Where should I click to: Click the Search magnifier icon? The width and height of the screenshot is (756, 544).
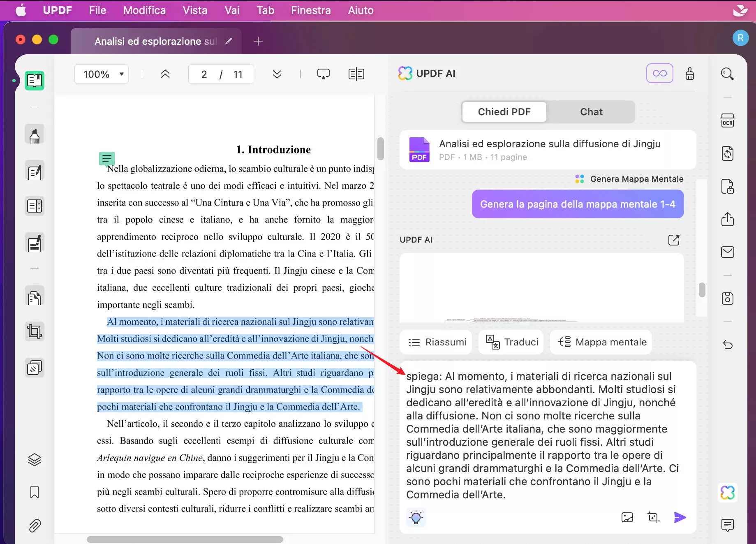pyautogui.click(x=727, y=74)
